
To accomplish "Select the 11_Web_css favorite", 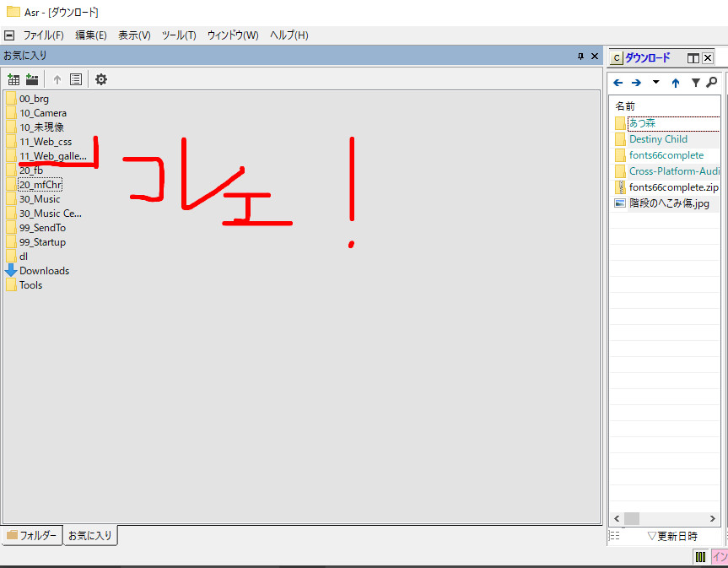I will [x=46, y=142].
